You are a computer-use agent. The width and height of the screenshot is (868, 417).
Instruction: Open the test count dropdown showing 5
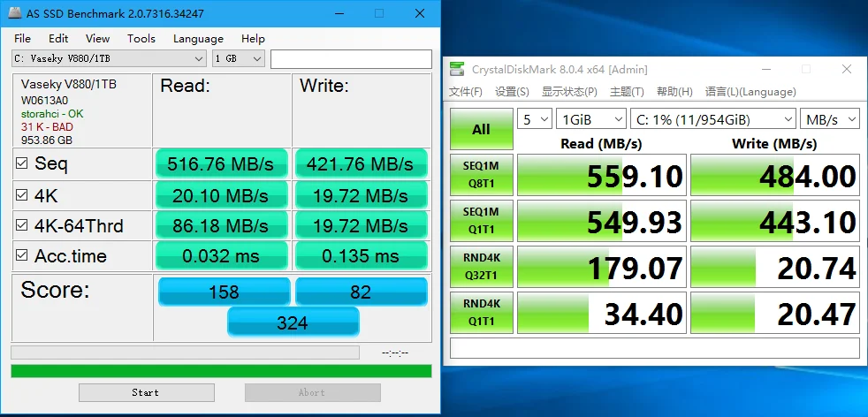pos(534,119)
